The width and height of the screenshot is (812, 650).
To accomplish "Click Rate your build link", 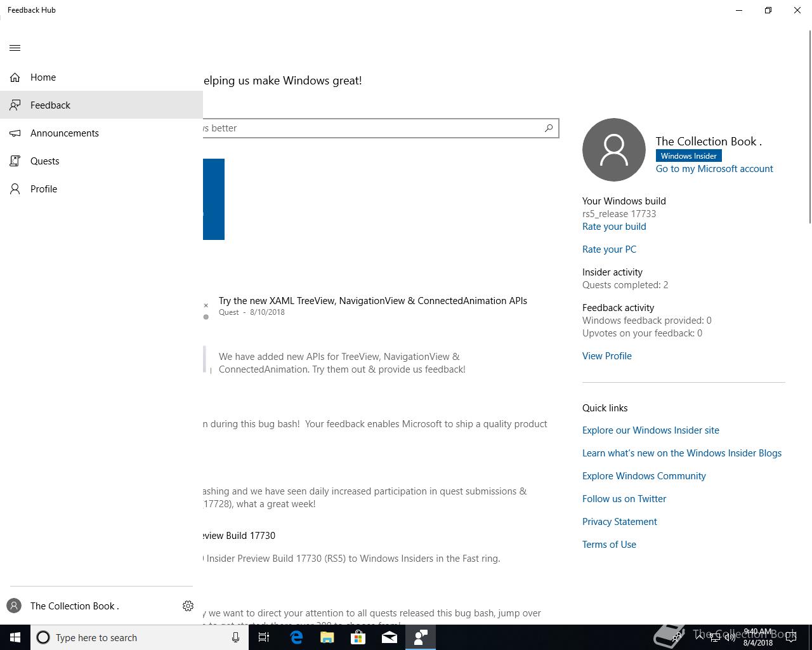I will 614,227.
